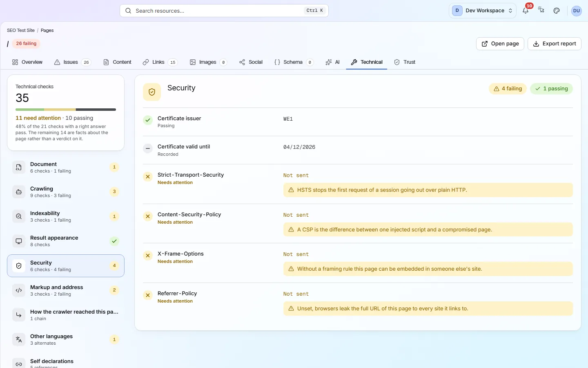Open the Trust tab

(405, 62)
